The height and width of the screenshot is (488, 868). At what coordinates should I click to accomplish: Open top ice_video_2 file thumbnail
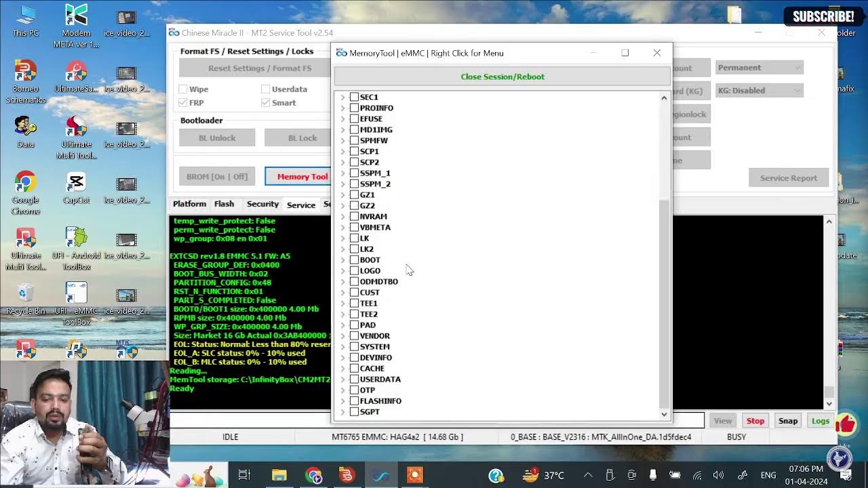tap(126, 24)
